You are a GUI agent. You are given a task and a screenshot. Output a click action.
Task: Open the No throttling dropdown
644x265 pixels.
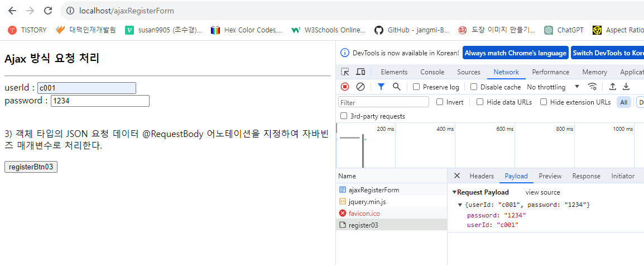(553, 87)
